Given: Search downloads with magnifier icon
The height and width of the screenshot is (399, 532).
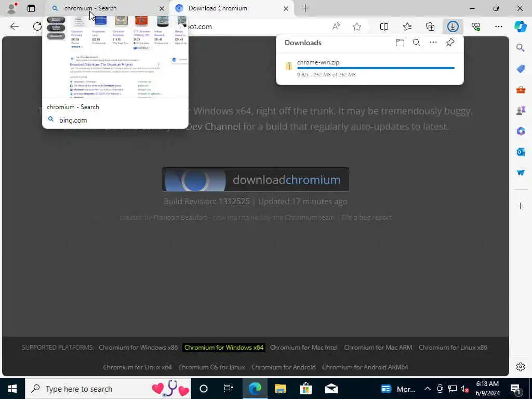Looking at the screenshot, I should (416, 43).
